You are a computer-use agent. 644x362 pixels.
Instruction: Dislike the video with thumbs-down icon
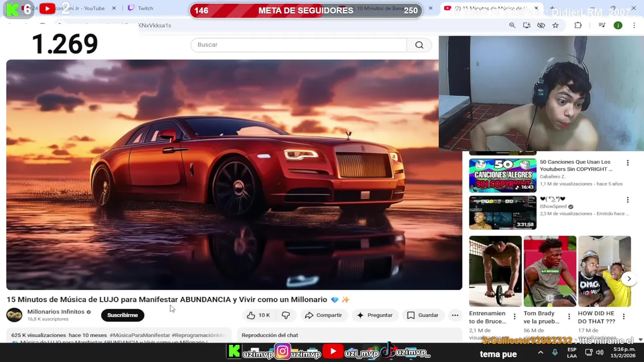click(x=286, y=315)
